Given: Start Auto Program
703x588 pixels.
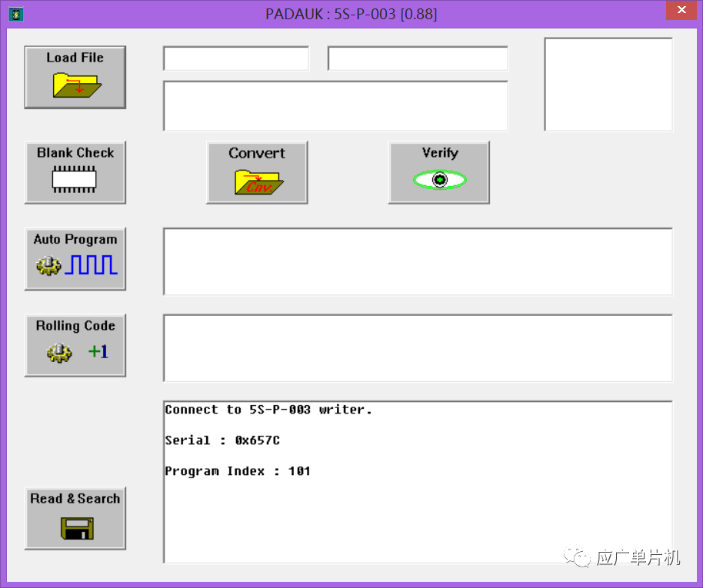Looking at the screenshot, I should pyautogui.click(x=75, y=259).
